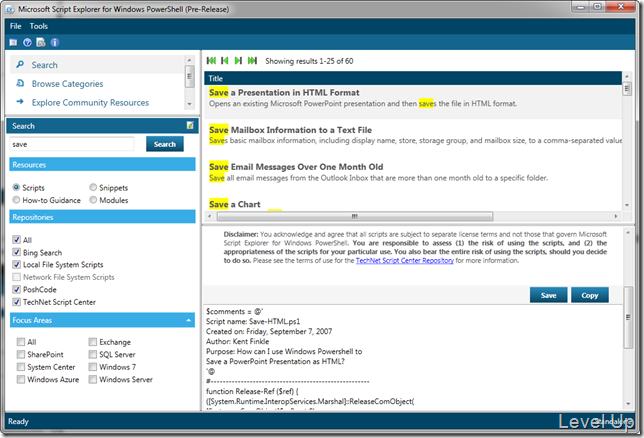Click the results vertical scrollbar thumb
This screenshot has width=644, height=438.
click(627, 88)
